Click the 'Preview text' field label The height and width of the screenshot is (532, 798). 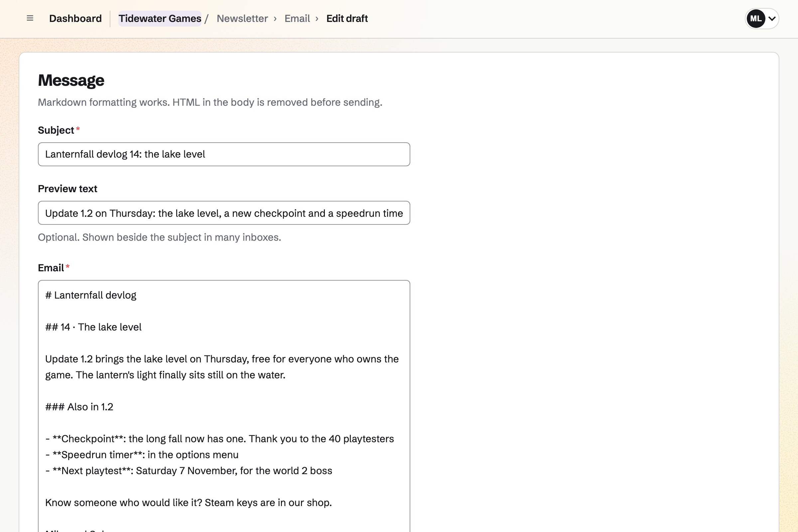(x=67, y=189)
